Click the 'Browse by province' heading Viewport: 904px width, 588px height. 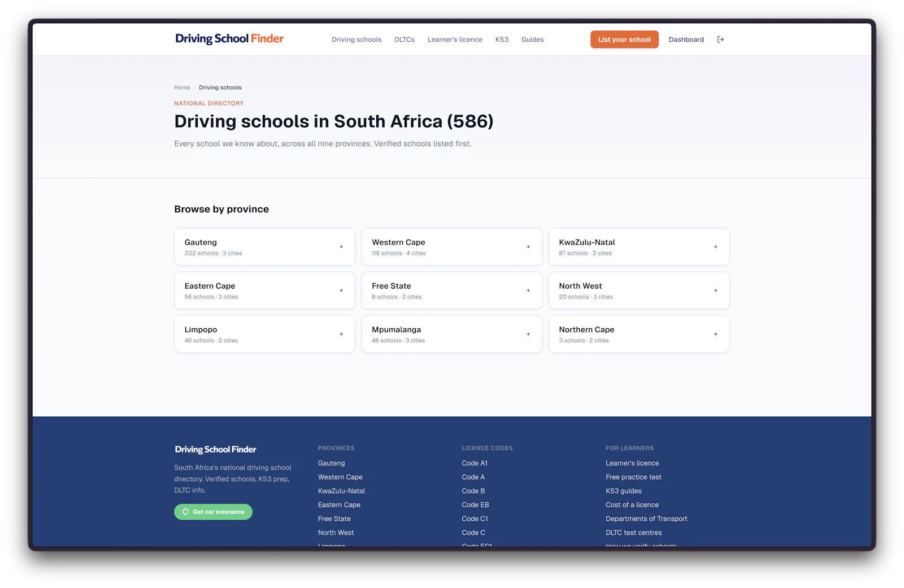[221, 209]
